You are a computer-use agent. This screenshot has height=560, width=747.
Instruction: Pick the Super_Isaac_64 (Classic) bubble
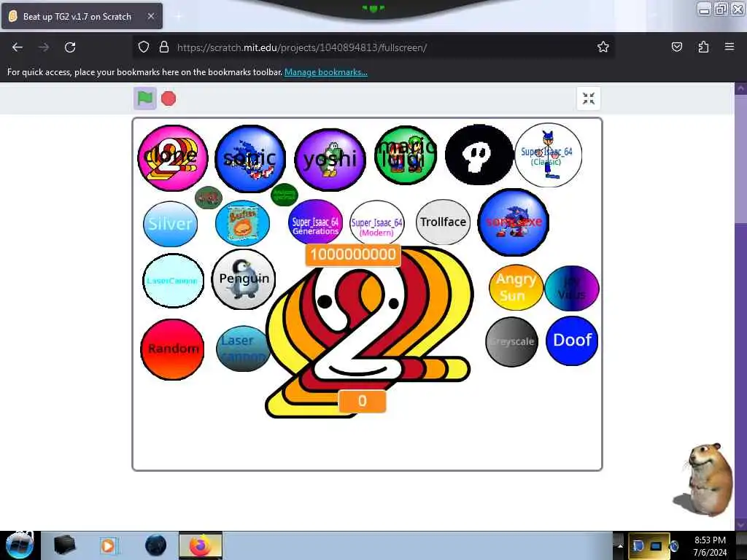tap(549, 155)
